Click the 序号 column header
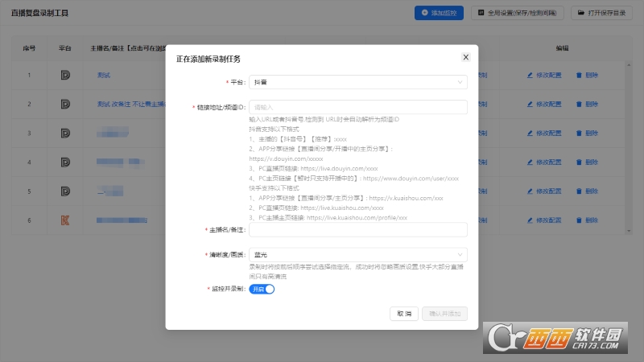Image resolution: width=644 pixels, height=362 pixels. (29, 48)
